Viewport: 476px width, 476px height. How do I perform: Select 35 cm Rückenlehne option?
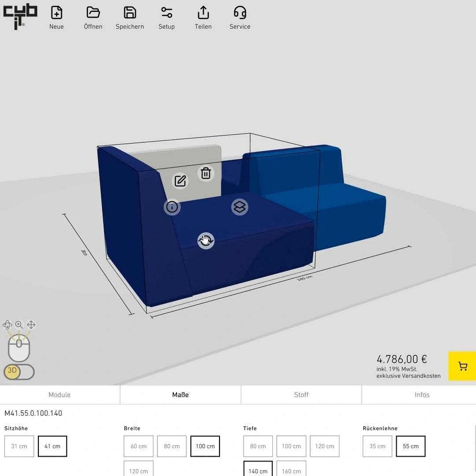pos(377,446)
